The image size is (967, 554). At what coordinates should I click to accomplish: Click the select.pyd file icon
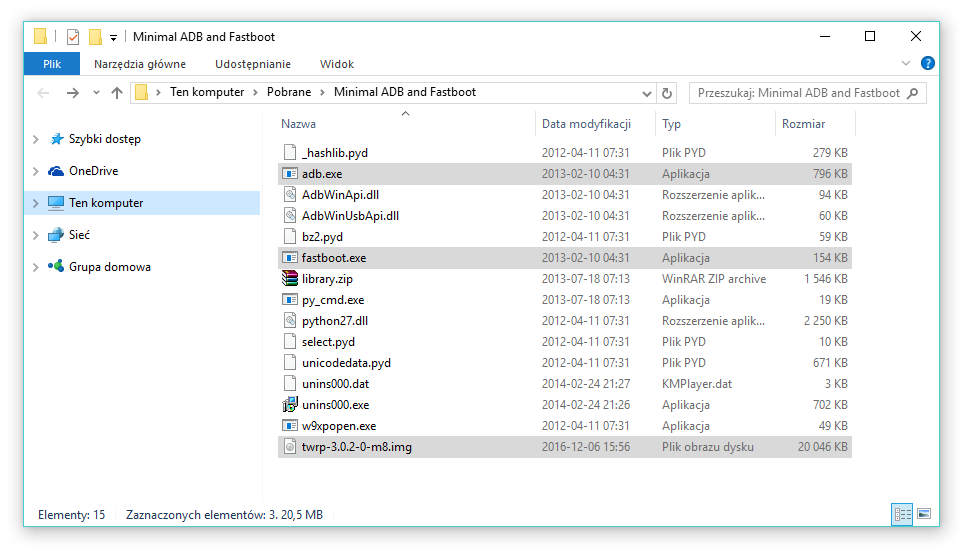pyautogui.click(x=290, y=341)
